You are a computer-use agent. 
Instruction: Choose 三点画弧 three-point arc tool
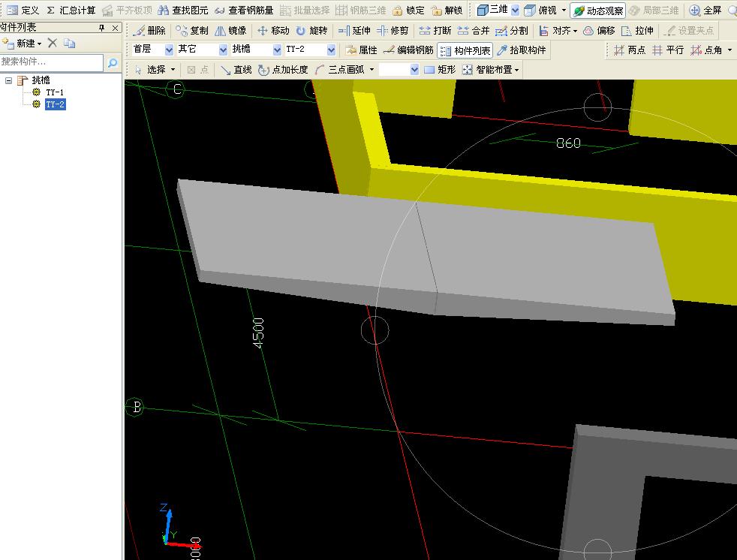pyautogui.click(x=340, y=70)
